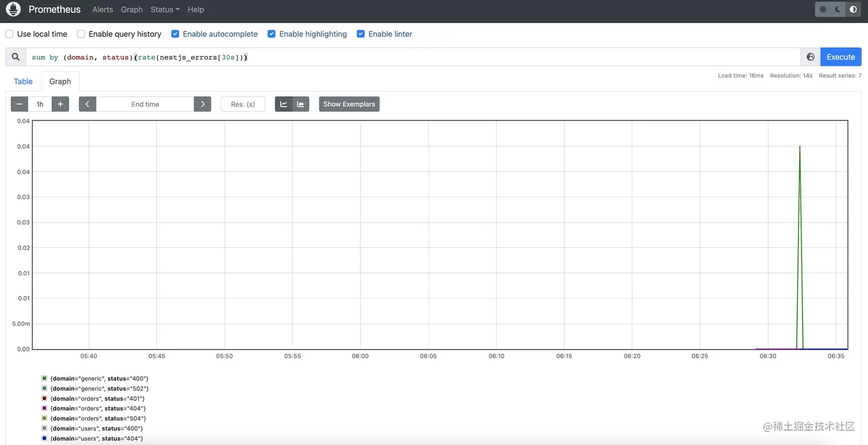The image size is (868, 445).
Task: Enable query history checkbox
Action: [x=81, y=34]
